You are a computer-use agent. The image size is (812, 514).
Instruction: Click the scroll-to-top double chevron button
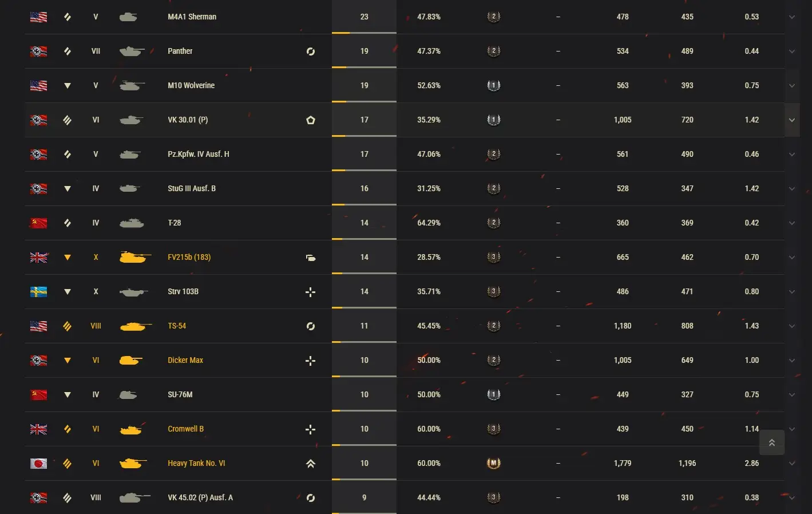tap(771, 442)
